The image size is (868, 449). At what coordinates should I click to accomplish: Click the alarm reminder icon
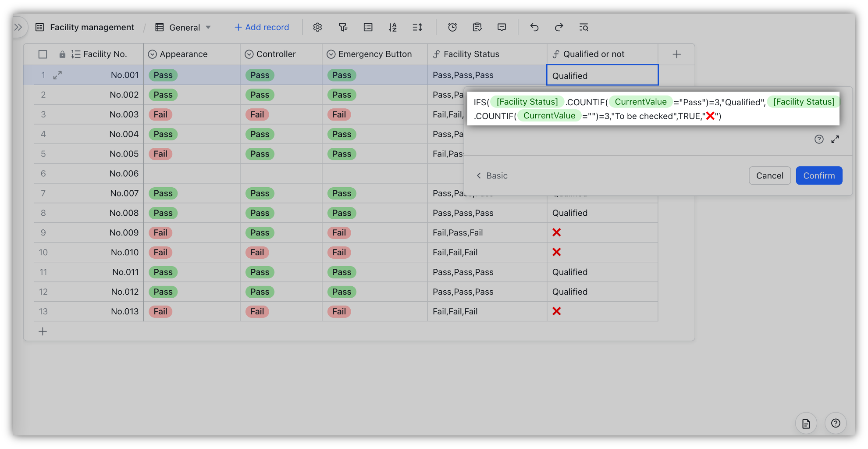[452, 27]
